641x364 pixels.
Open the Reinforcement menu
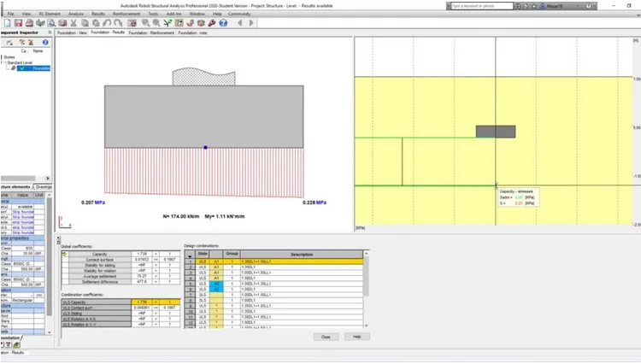[126, 14]
